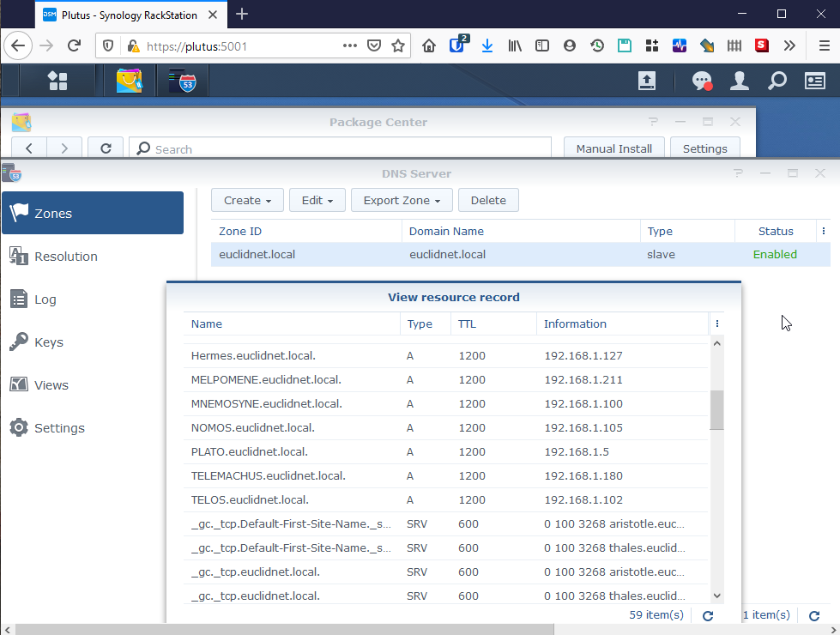Refresh the resource record list

point(708,616)
